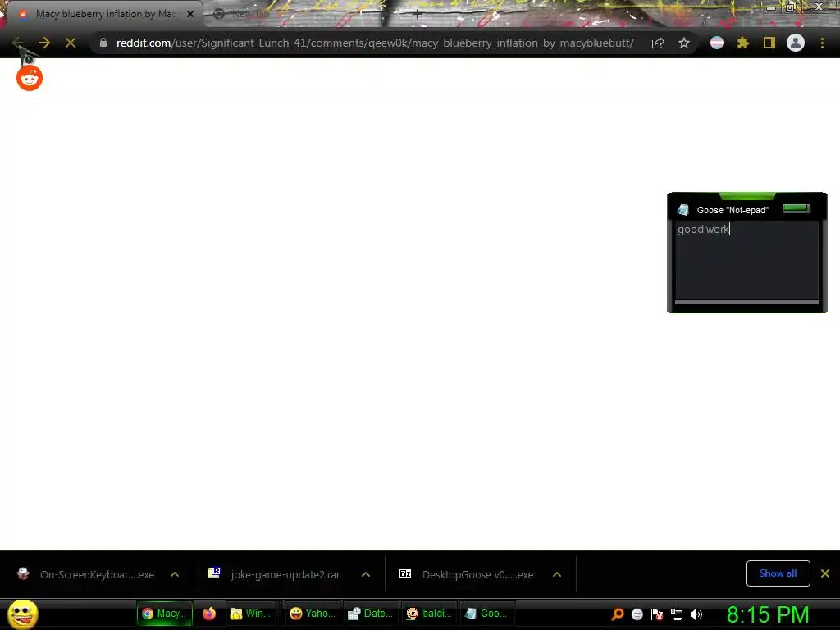840x630 pixels.
Task: Open Firefox from the taskbar
Action: tap(209, 614)
